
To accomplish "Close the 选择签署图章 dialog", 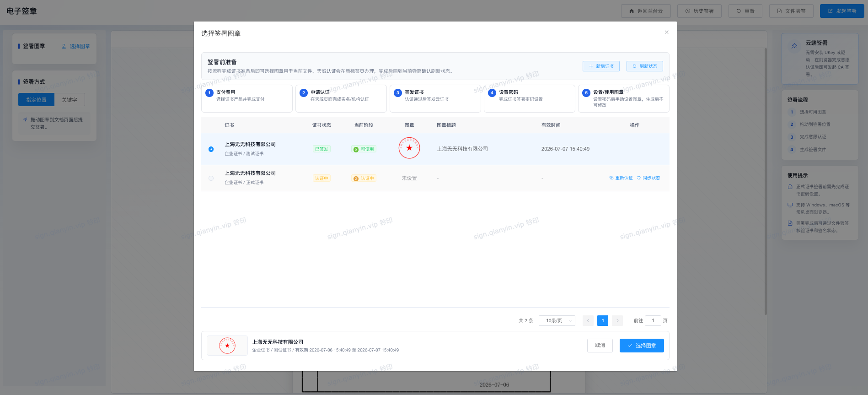I will pyautogui.click(x=666, y=32).
